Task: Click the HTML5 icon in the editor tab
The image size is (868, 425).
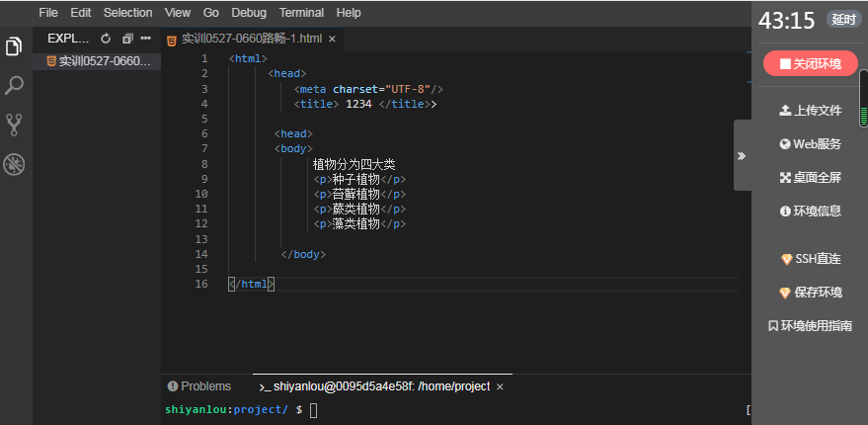Action: 172,40
